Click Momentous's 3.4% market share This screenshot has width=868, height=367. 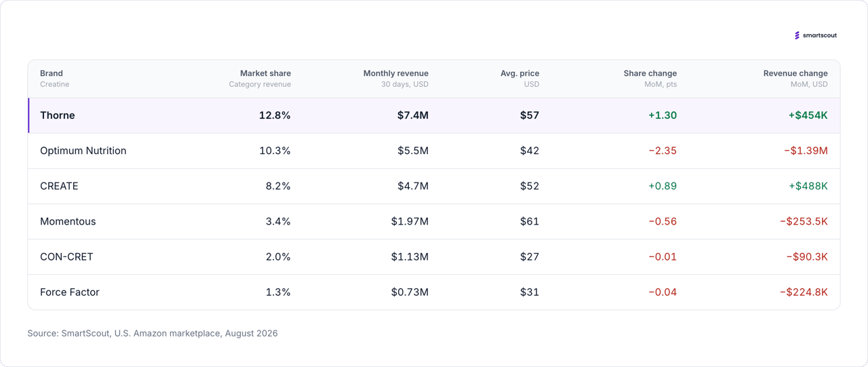[x=278, y=221]
